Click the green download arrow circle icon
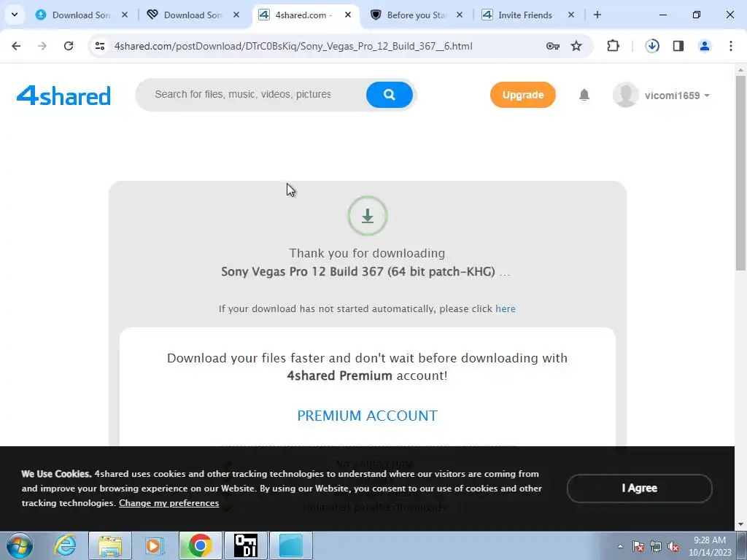747x560 pixels. point(368,216)
